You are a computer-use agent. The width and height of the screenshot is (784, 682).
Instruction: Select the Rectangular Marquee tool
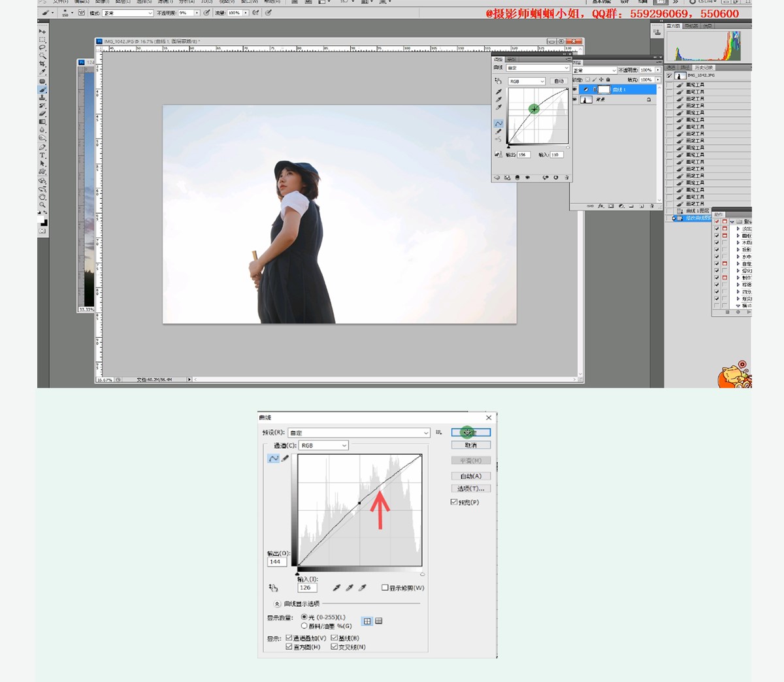click(x=42, y=40)
